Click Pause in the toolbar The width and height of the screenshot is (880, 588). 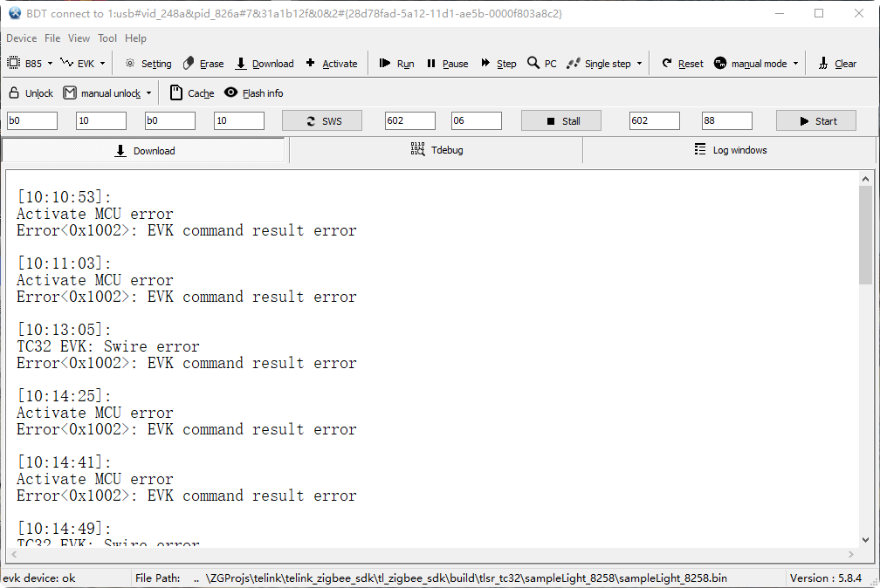[x=447, y=64]
